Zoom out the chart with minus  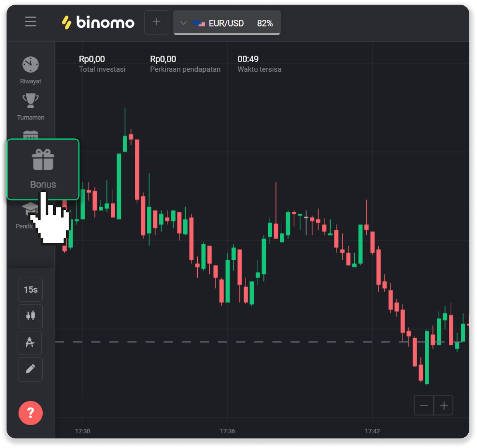click(424, 405)
